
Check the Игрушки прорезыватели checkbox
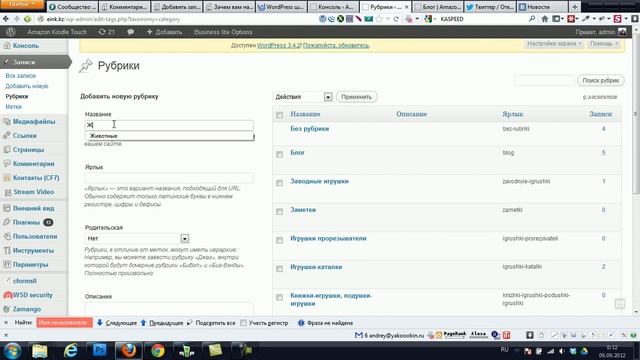[280, 240]
